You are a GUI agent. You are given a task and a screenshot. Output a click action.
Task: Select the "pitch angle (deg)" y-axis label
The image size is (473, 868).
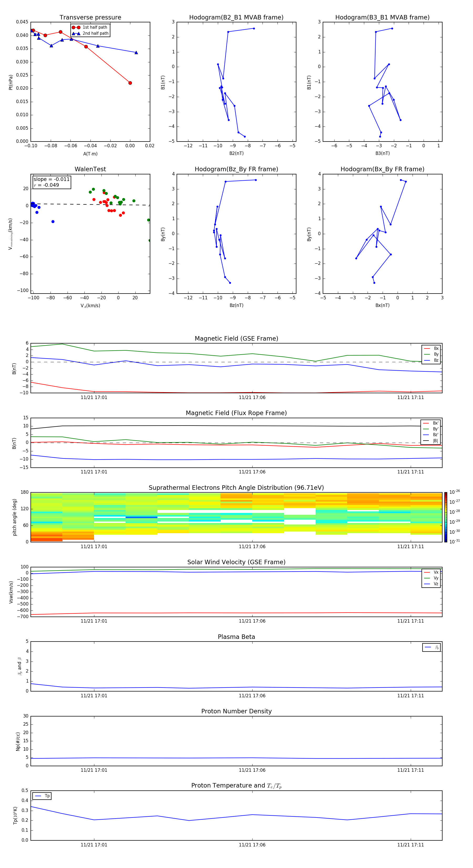14,517
